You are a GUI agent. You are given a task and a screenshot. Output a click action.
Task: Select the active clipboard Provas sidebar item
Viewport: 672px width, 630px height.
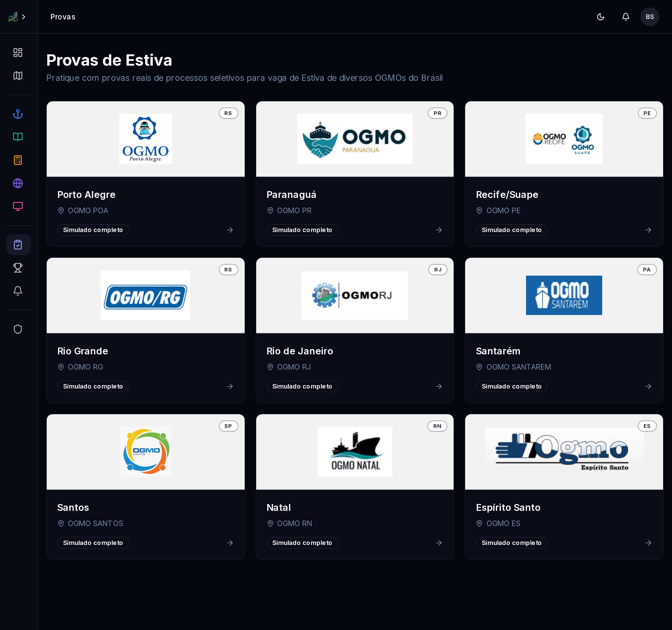point(18,245)
